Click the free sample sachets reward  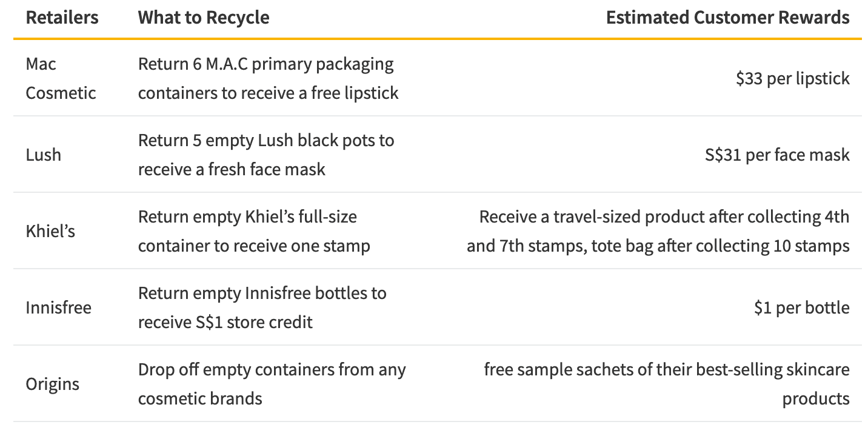(x=667, y=384)
